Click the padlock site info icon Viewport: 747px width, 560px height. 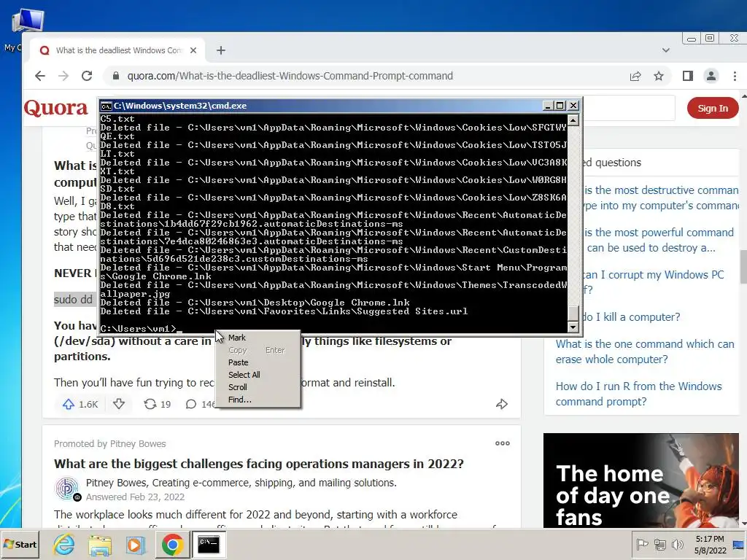[x=115, y=76]
